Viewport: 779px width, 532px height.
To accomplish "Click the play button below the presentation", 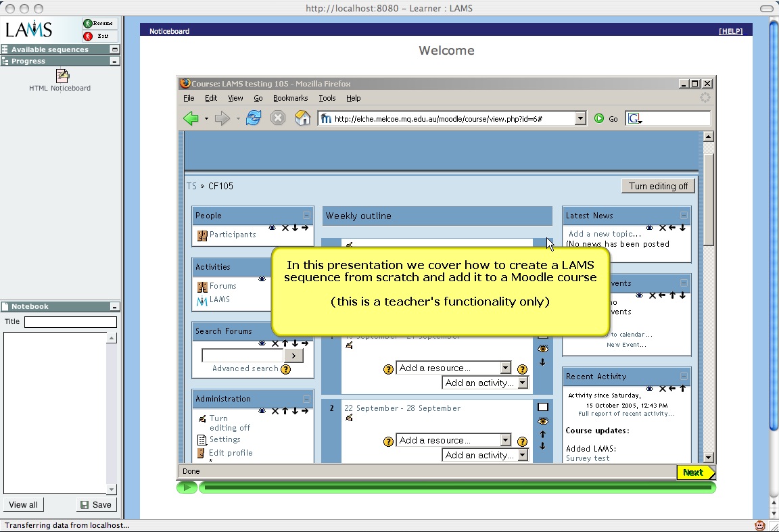I will [x=187, y=487].
